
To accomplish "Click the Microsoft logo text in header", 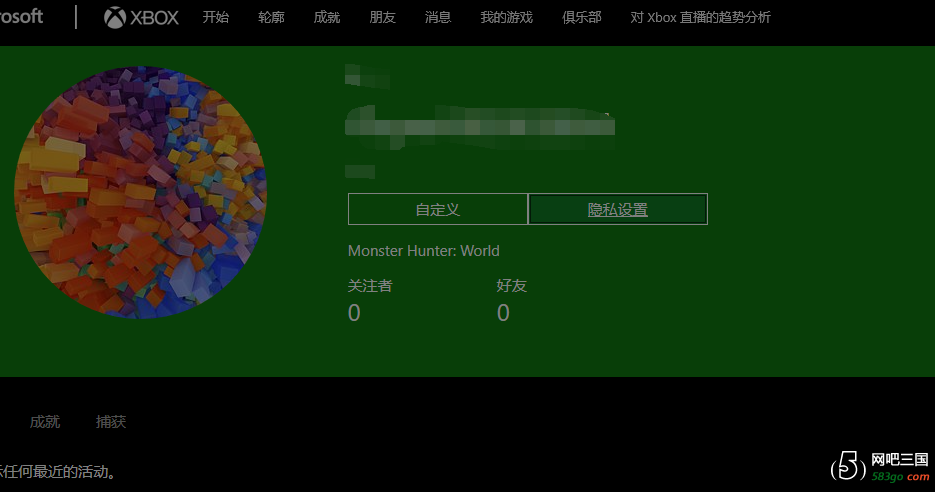I will [x=21, y=16].
